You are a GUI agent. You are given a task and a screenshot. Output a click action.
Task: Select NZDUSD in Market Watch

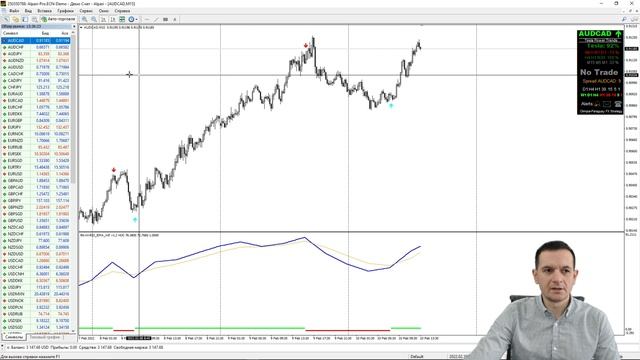pyautogui.click(x=36, y=254)
